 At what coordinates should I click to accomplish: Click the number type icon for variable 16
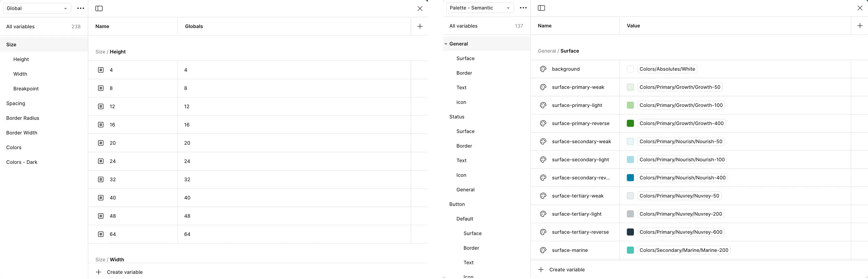click(x=101, y=125)
